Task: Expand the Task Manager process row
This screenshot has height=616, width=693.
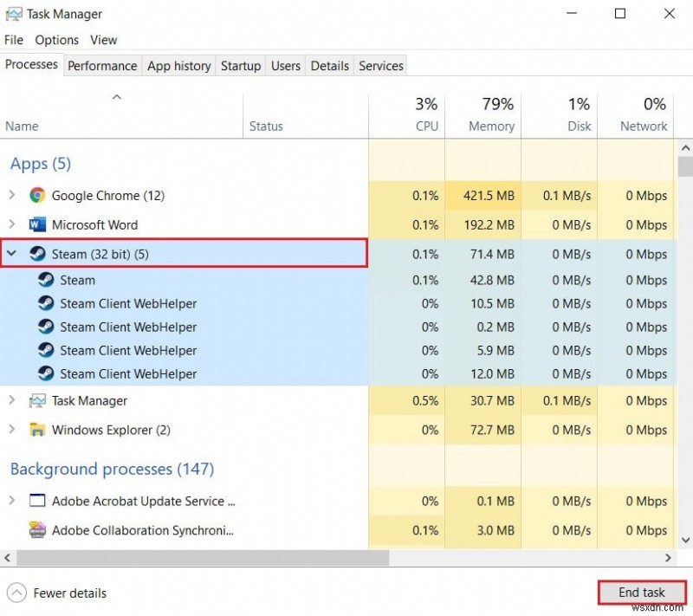Action: [x=12, y=400]
